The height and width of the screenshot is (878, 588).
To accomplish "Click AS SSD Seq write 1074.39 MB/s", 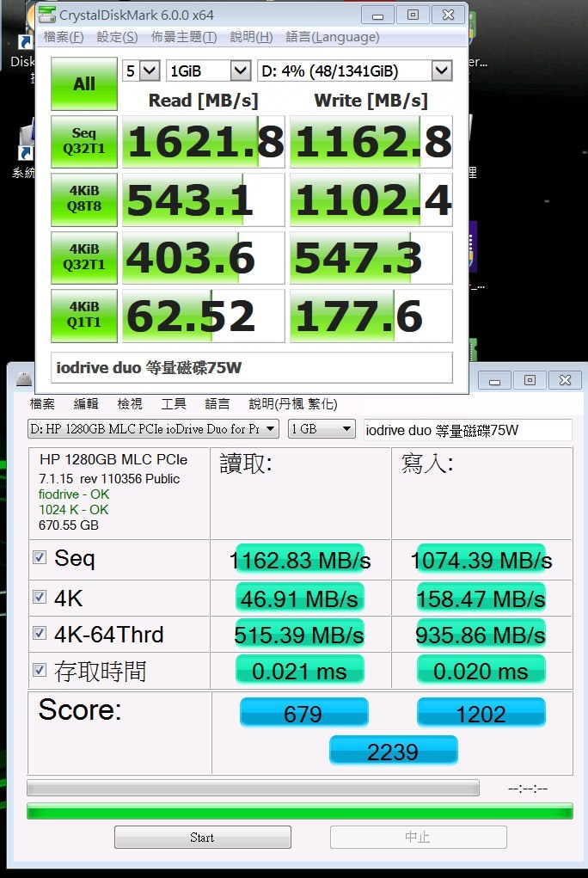I will [481, 559].
